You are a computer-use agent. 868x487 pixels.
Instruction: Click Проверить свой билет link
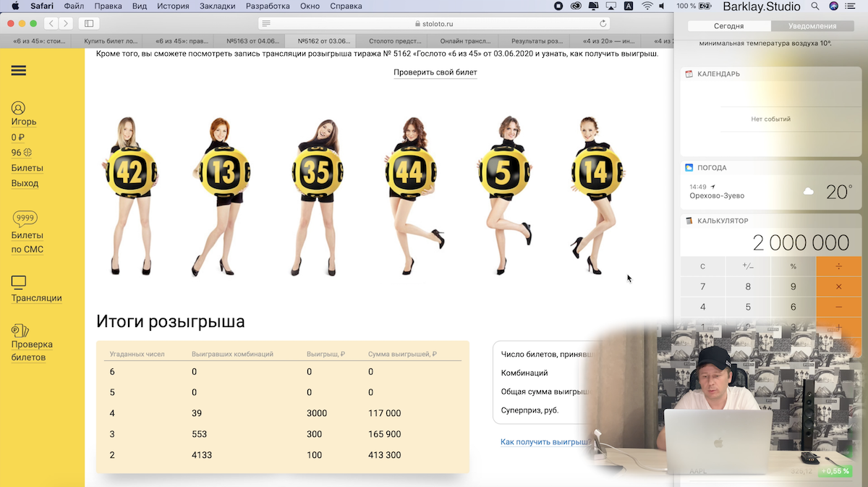click(x=435, y=72)
